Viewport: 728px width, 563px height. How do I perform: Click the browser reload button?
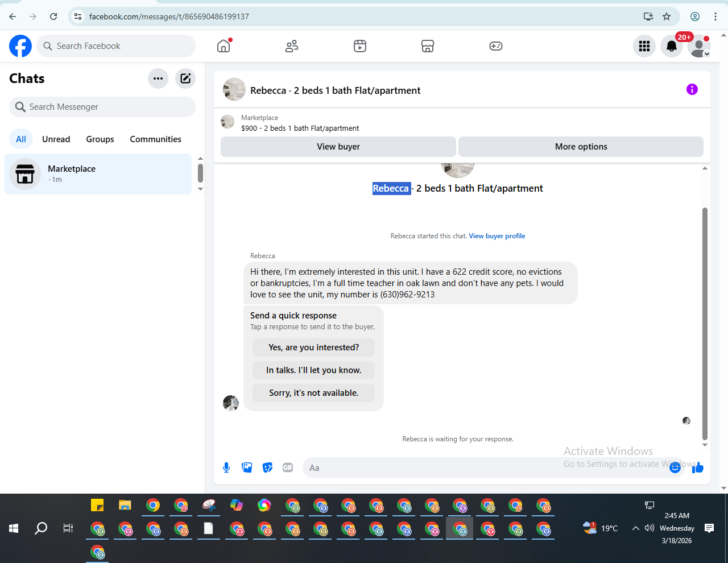(x=53, y=16)
